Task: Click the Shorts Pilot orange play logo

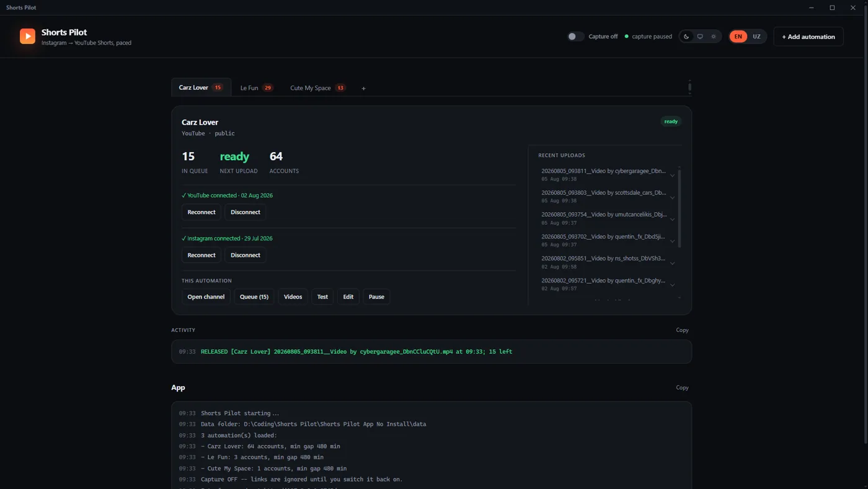Action: coord(27,37)
